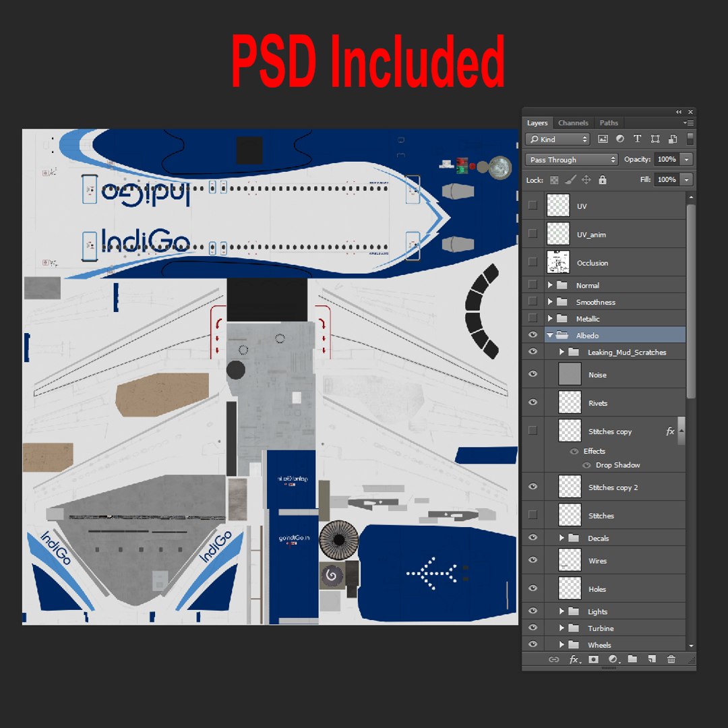Add a layer style with fx button
This screenshot has height=728, width=728.
click(574, 659)
